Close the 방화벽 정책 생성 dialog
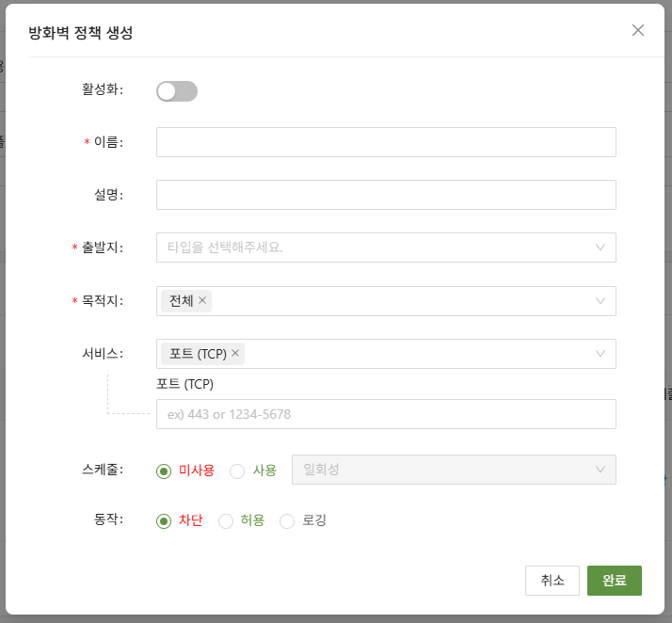672x623 pixels. [638, 30]
